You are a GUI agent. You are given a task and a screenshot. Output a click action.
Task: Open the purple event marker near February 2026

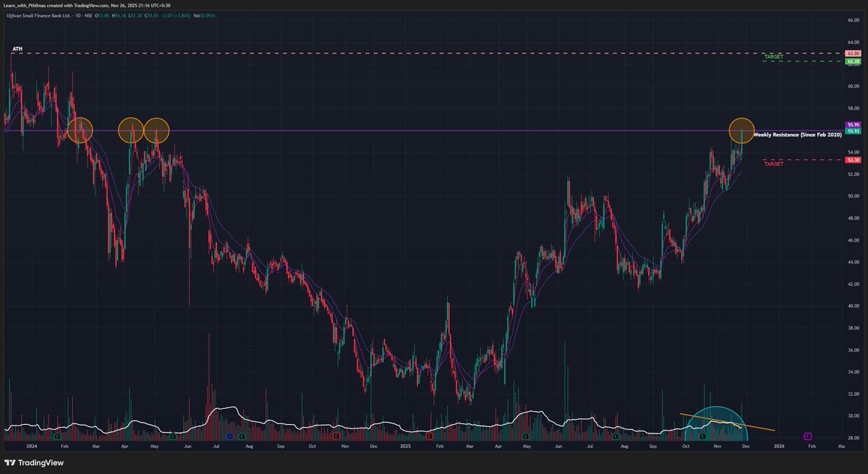[807, 437]
